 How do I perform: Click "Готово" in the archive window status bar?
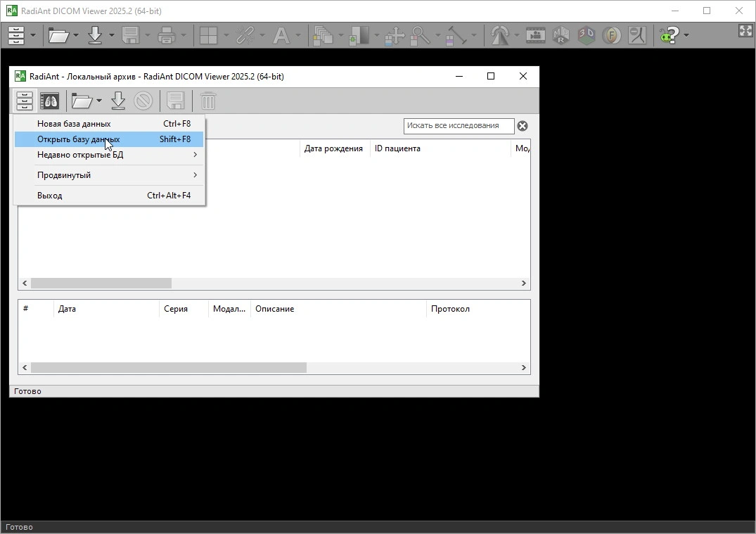[x=27, y=391]
